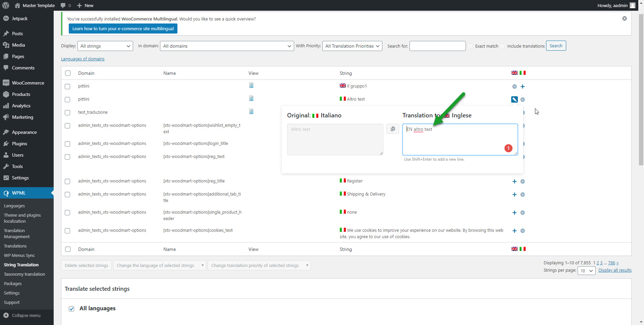The image size is (644, 325).
Task: Click globe icon in 'Altro test' row
Action: (x=523, y=100)
